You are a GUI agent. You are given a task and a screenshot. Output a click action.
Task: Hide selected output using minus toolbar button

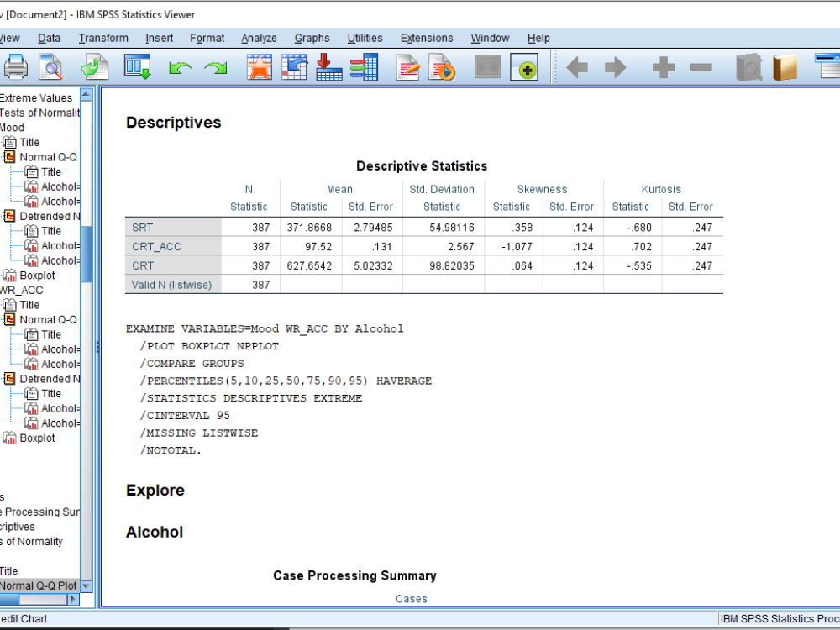click(701, 67)
